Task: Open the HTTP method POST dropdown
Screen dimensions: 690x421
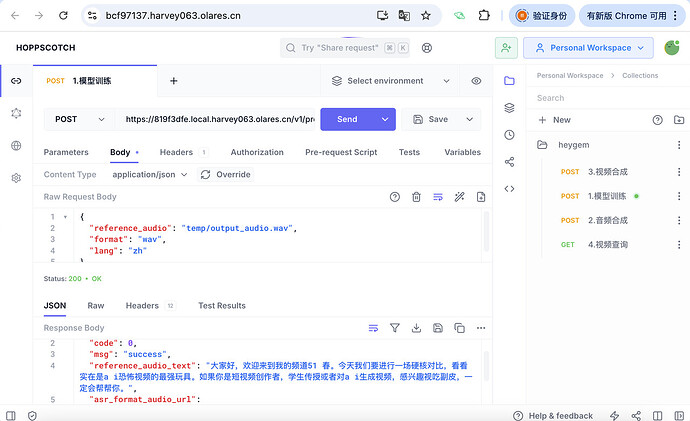Action: coord(79,119)
